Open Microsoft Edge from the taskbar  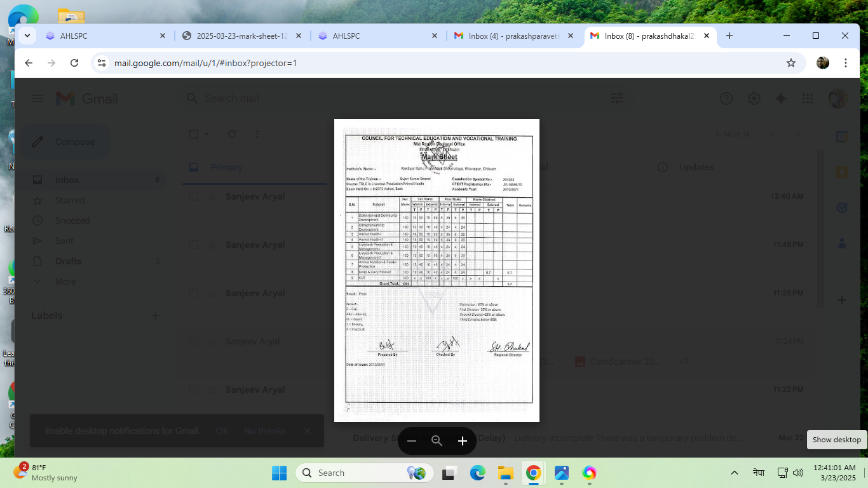(478, 473)
